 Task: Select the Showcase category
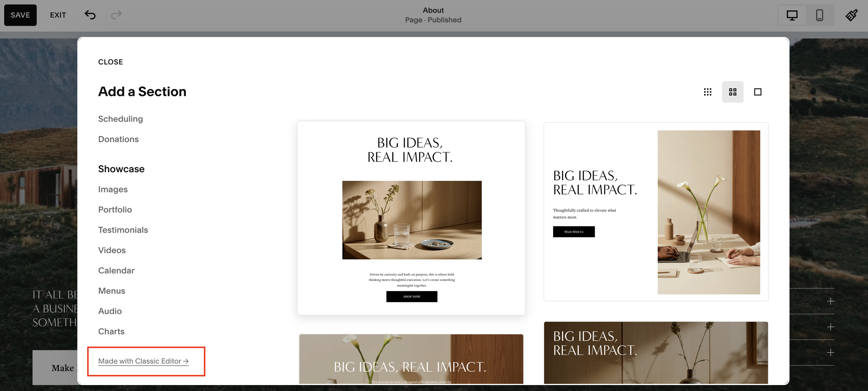121,169
